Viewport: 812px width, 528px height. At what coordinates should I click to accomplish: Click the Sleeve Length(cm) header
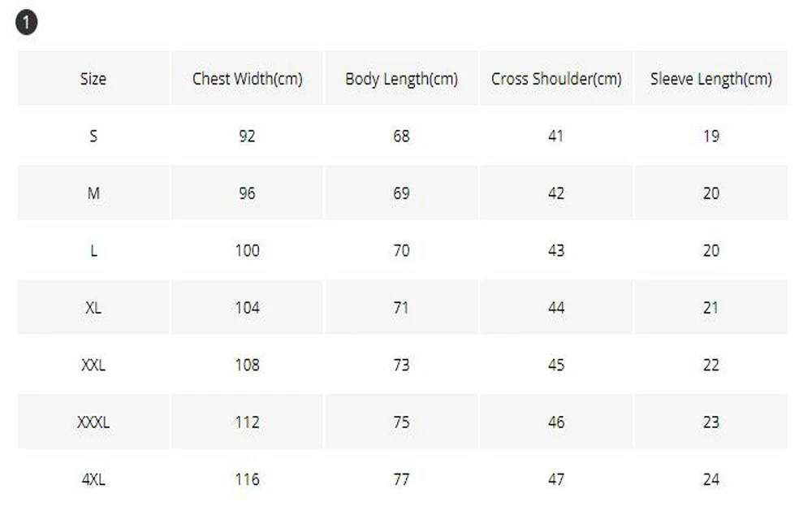(x=711, y=80)
